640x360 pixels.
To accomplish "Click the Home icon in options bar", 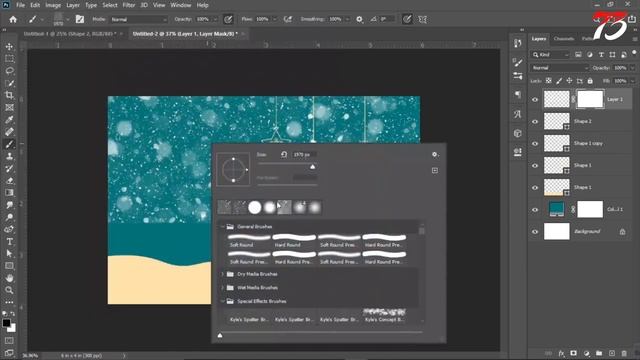I will [13, 19].
